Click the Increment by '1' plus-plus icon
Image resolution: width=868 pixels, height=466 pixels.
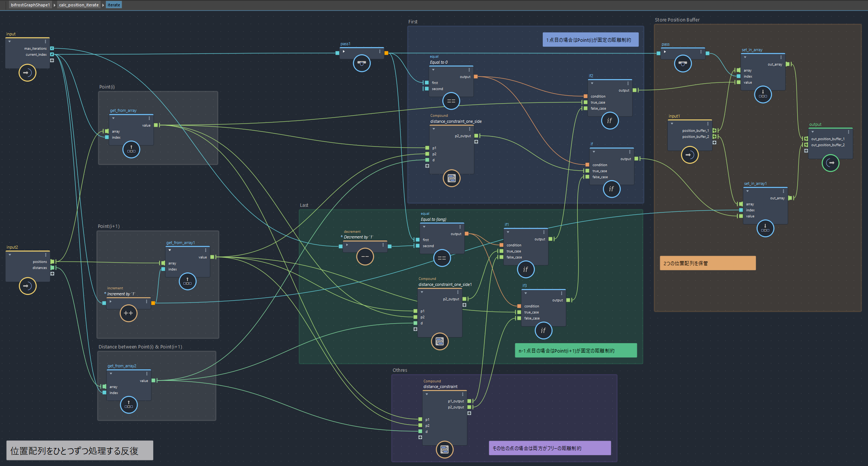coord(128,313)
